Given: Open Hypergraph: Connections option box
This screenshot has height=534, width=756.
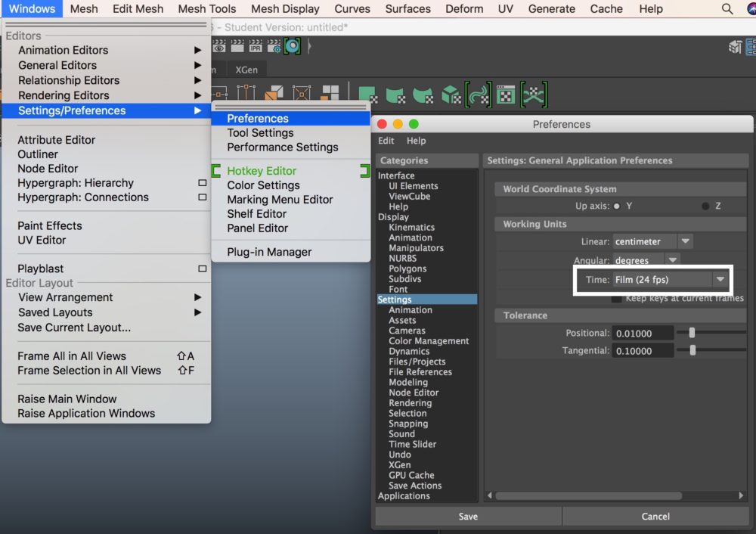Looking at the screenshot, I should (203, 197).
